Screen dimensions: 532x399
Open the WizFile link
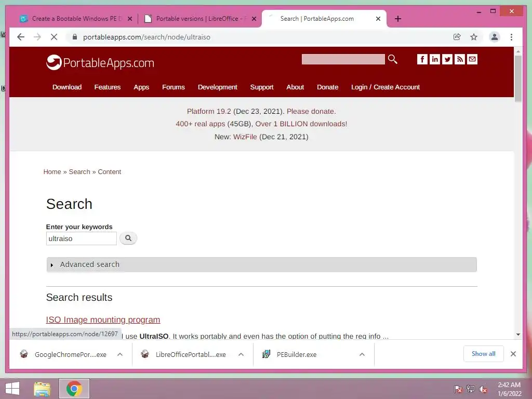click(x=245, y=137)
